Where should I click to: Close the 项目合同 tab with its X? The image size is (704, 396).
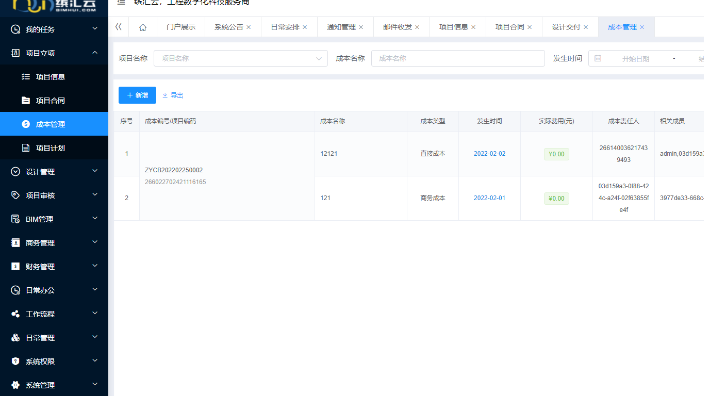530,27
